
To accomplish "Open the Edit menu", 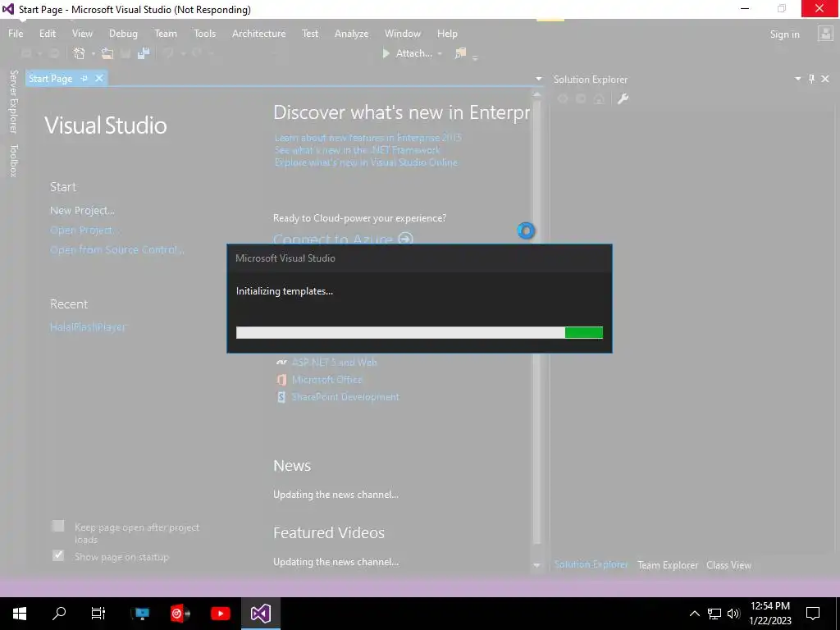I will tap(47, 33).
